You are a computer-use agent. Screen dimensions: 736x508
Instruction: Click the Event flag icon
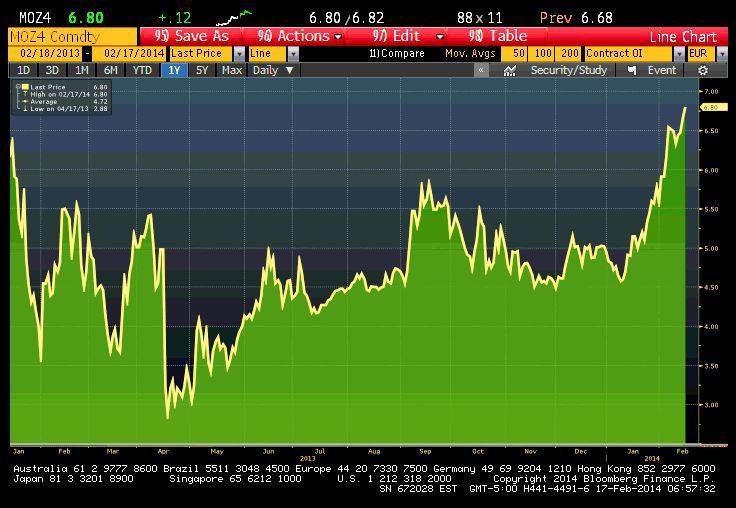(630, 70)
